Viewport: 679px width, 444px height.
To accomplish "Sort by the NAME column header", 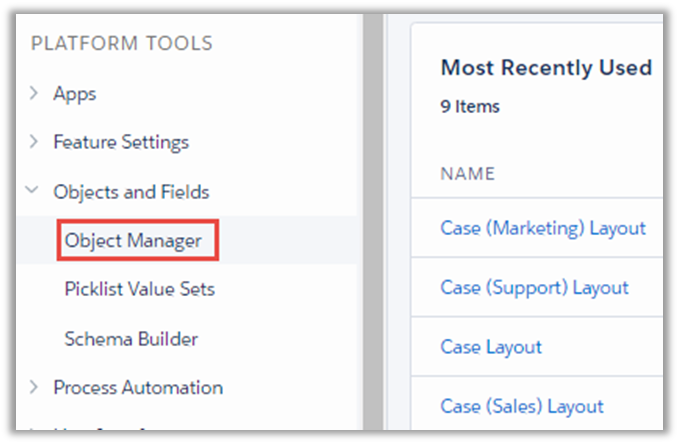I will coord(467,174).
